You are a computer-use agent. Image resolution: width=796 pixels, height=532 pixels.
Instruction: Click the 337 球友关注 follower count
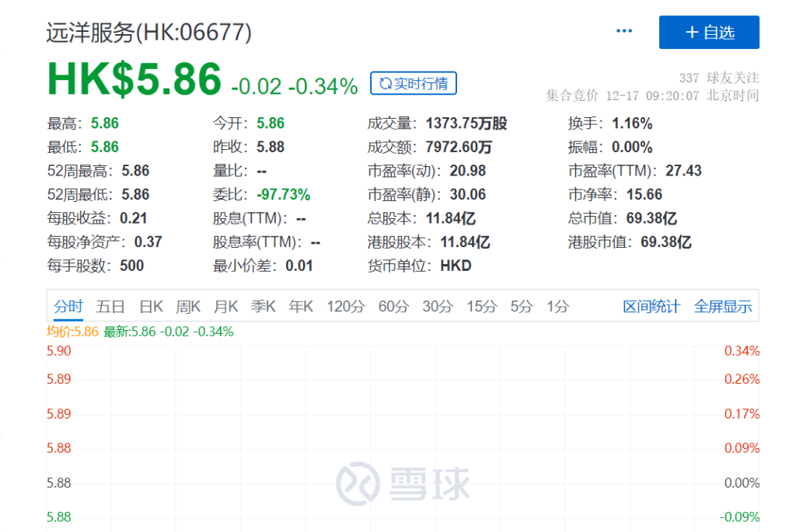pos(719,78)
